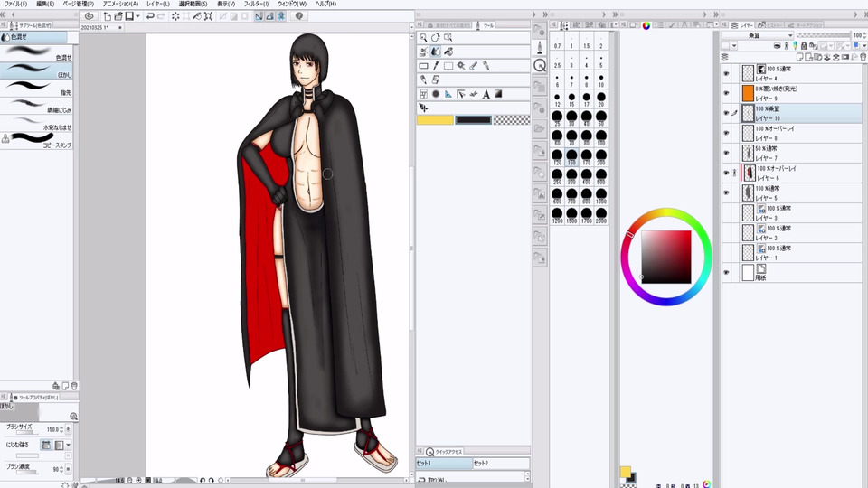
Task: Toggle visibility of selected レイヤー 10
Action: pyautogui.click(x=726, y=113)
